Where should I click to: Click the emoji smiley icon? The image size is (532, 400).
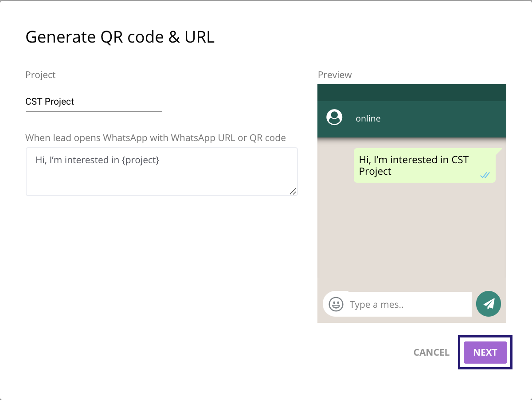pos(336,304)
